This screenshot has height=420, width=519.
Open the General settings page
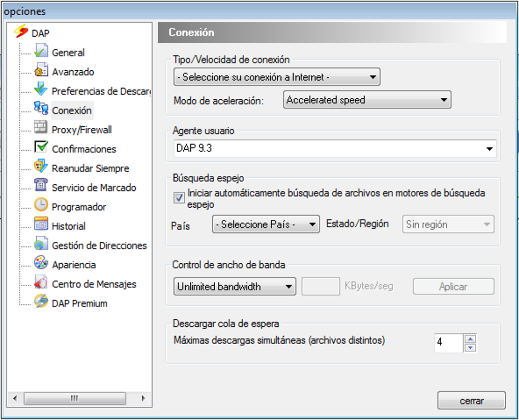pyautogui.click(x=68, y=52)
